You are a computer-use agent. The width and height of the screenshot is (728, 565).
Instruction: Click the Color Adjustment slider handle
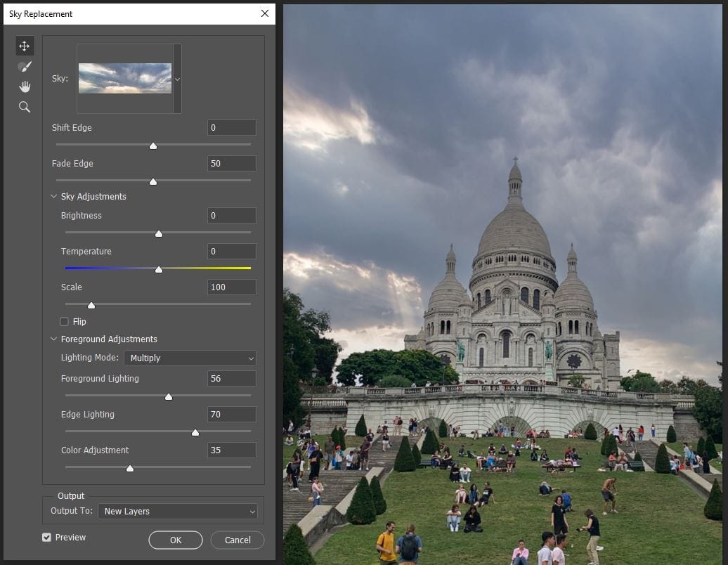pyautogui.click(x=130, y=468)
